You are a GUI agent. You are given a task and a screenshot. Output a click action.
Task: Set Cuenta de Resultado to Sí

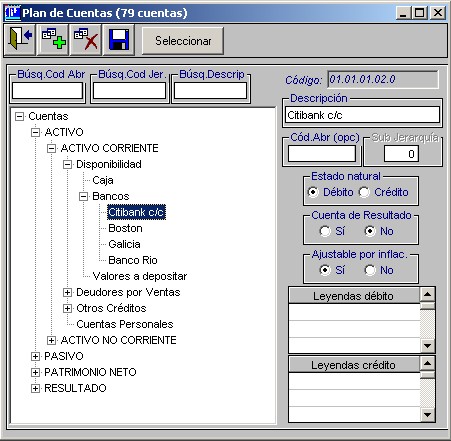325,231
